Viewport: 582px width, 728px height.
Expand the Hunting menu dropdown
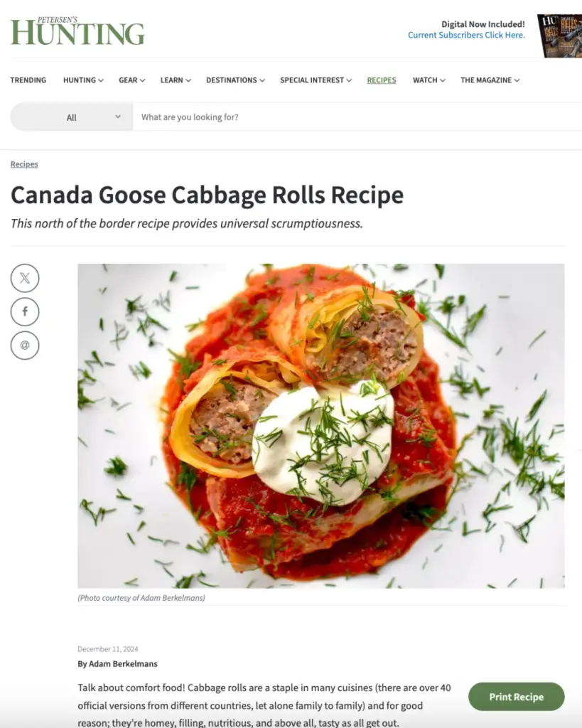coord(83,80)
